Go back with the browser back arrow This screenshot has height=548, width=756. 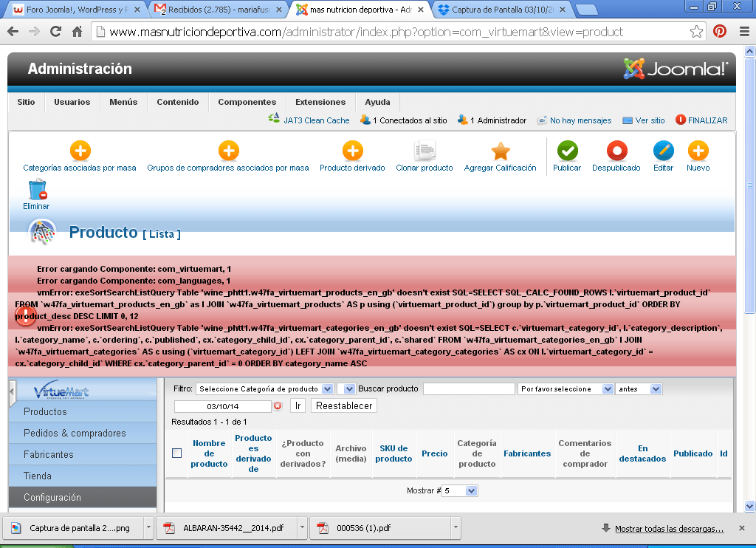click(13, 32)
